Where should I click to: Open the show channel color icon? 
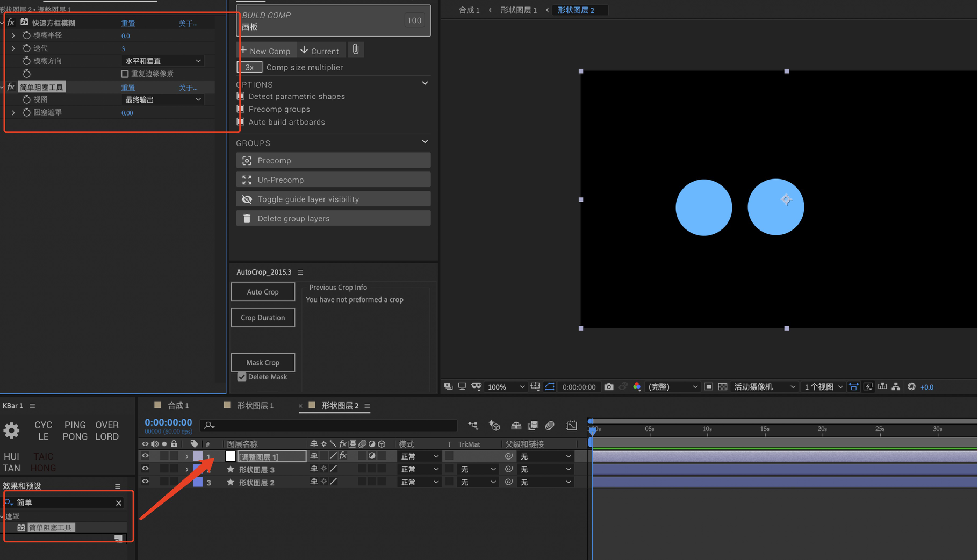point(637,387)
